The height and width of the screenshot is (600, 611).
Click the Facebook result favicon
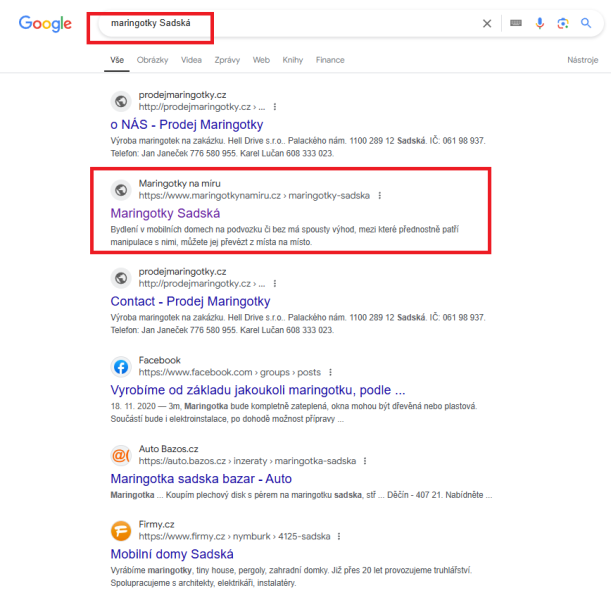(x=121, y=367)
